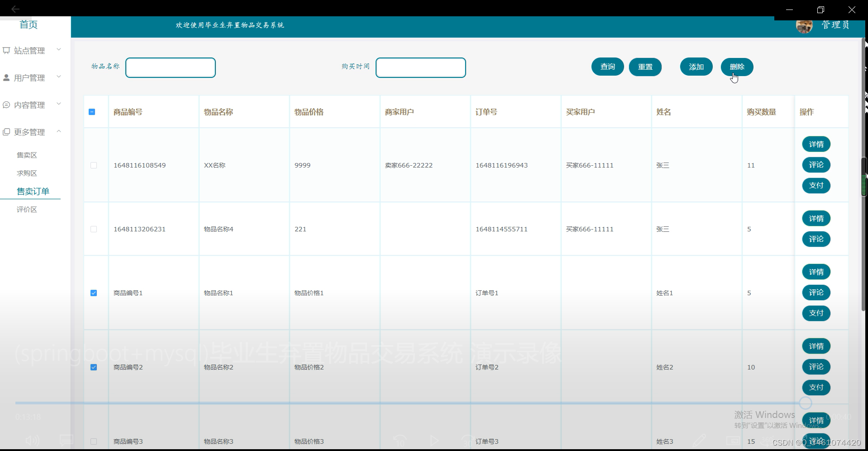Open 详情 for order 1648114555711
Image resolution: width=868 pixels, height=451 pixels.
(816, 219)
